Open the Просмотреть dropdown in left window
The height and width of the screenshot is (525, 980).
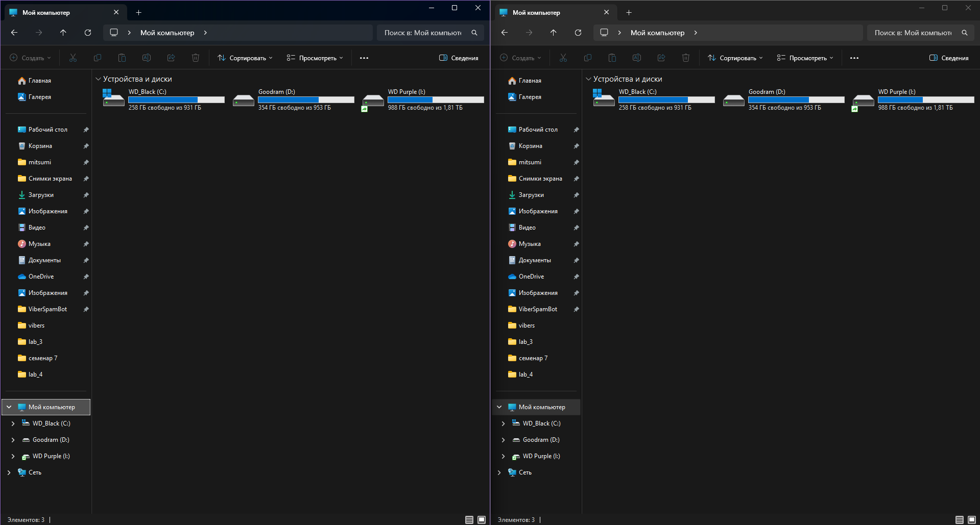click(315, 58)
